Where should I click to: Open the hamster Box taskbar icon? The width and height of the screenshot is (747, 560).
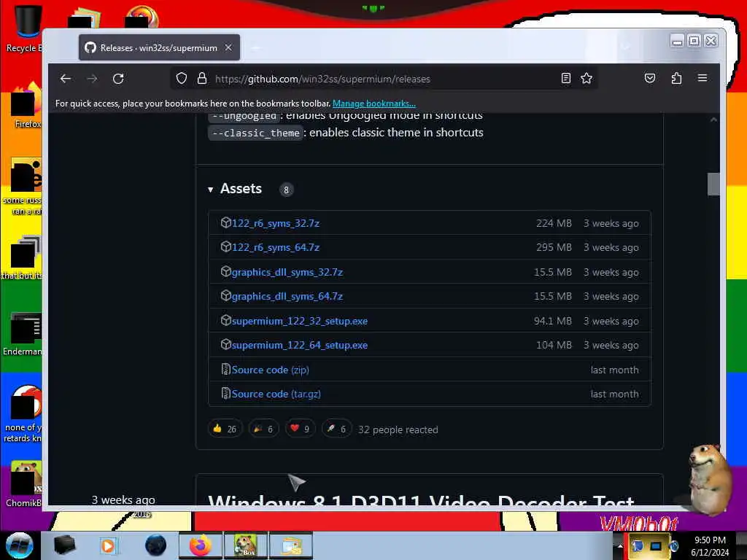[245, 545]
